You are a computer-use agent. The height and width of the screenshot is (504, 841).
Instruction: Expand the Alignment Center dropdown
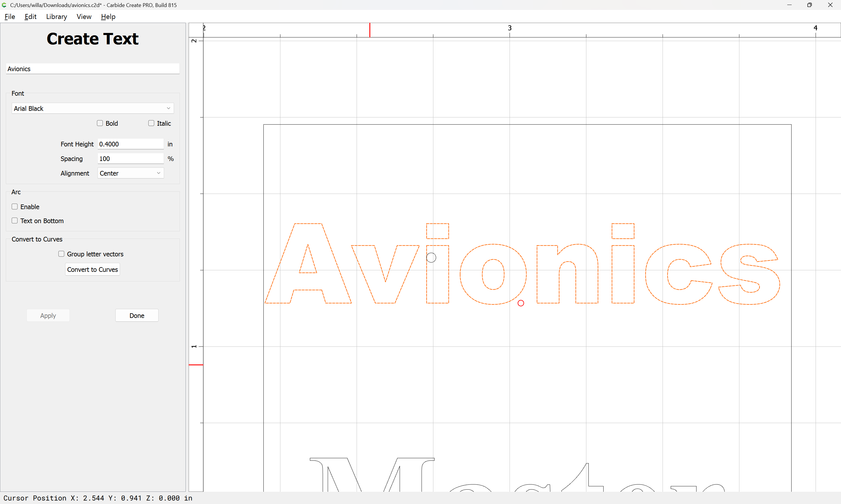(131, 173)
